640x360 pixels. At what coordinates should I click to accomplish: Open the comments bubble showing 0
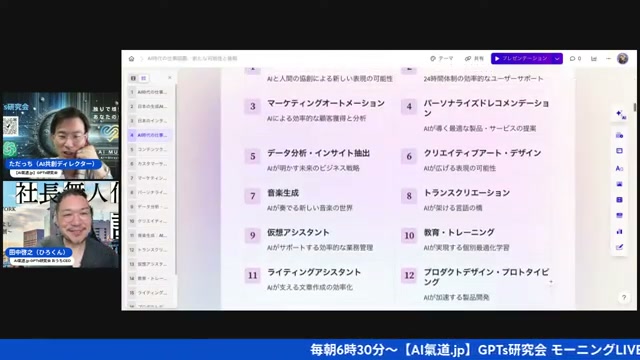576,59
